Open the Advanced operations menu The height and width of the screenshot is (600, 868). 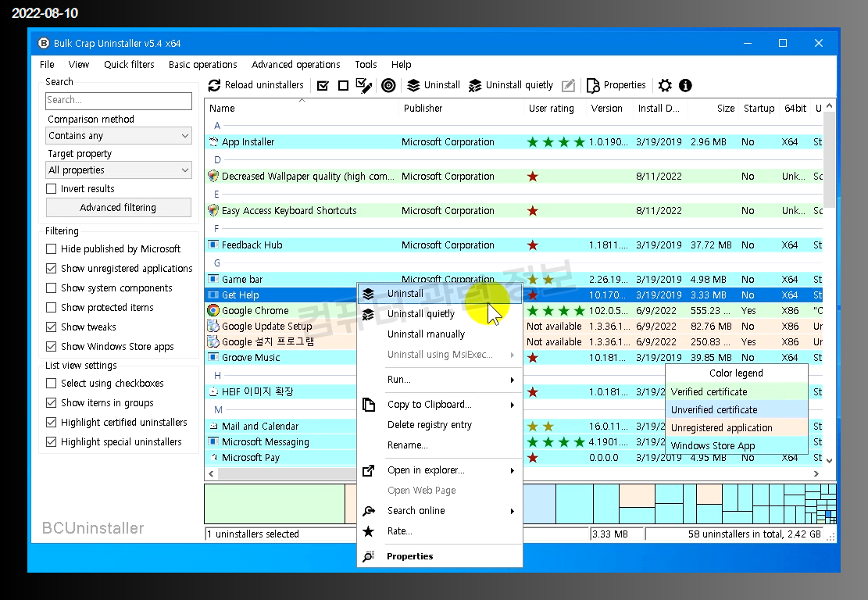tap(295, 65)
